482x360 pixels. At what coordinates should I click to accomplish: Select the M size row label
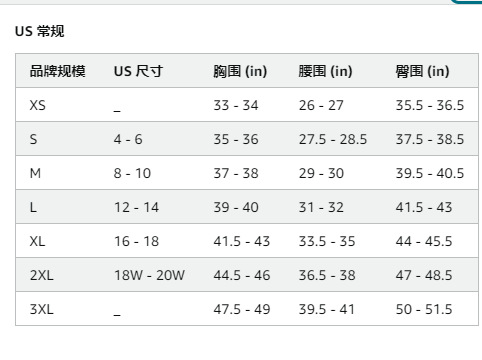click(x=35, y=173)
